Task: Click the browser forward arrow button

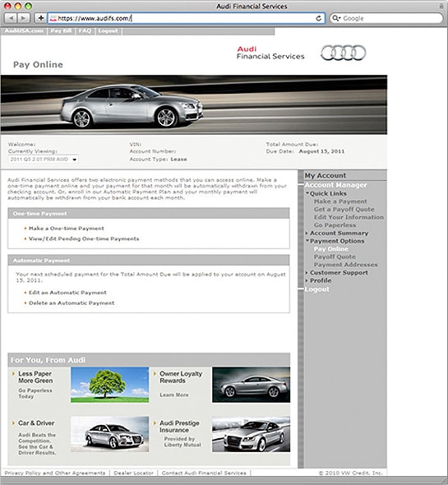Action: [x=23, y=18]
